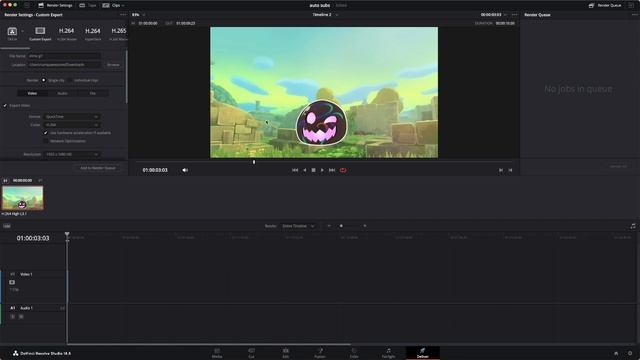Select the Custom Export preset icon
The width and height of the screenshot is (640, 360).
coord(40,33)
